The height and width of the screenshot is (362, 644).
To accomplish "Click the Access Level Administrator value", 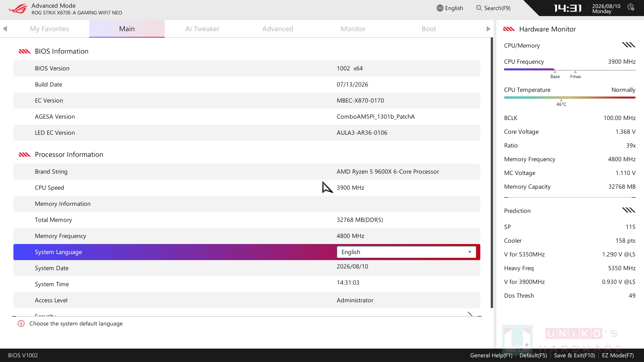I will (x=355, y=300).
